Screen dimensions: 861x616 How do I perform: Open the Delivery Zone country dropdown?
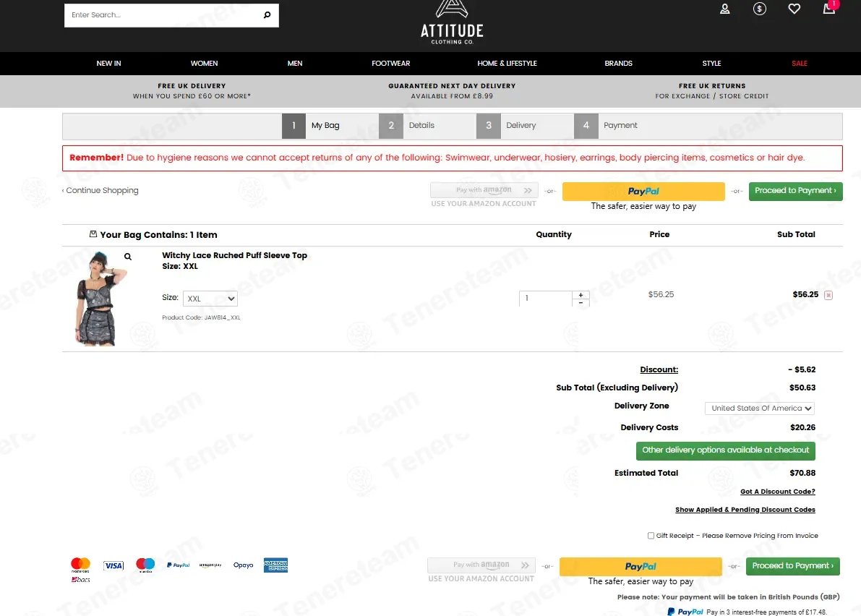[x=759, y=408]
